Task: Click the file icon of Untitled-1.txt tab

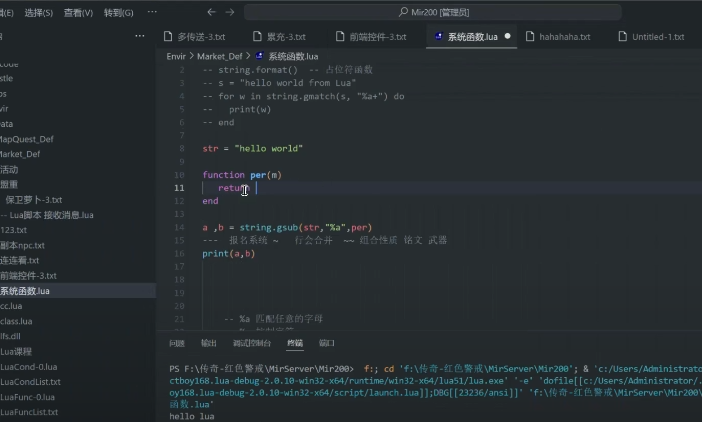Action: [x=622, y=37]
